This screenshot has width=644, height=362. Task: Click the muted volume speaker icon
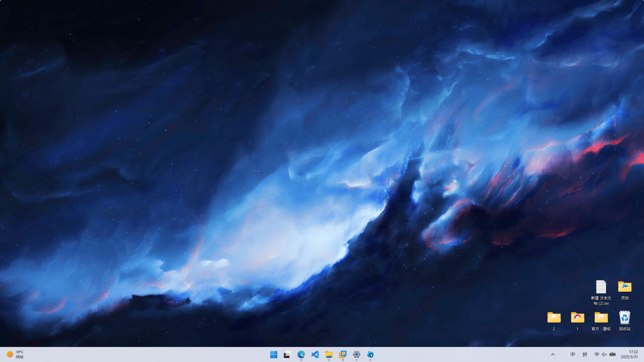coord(604,355)
